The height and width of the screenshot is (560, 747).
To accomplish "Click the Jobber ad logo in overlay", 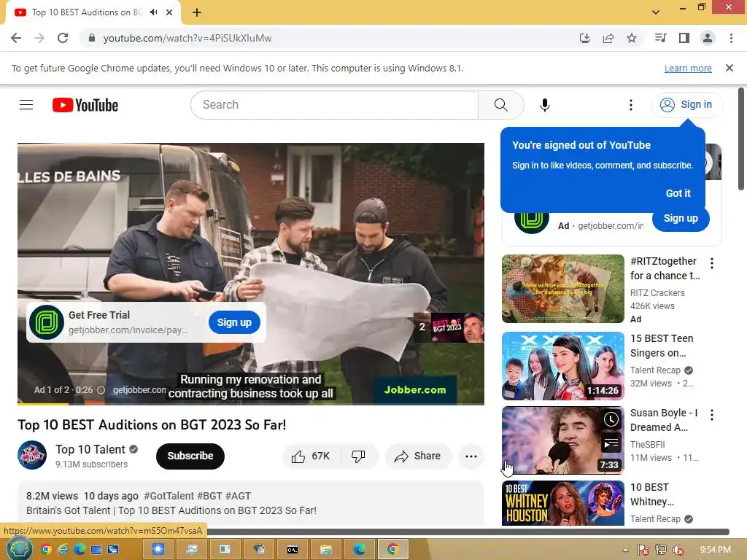I will [x=47, y=322].
